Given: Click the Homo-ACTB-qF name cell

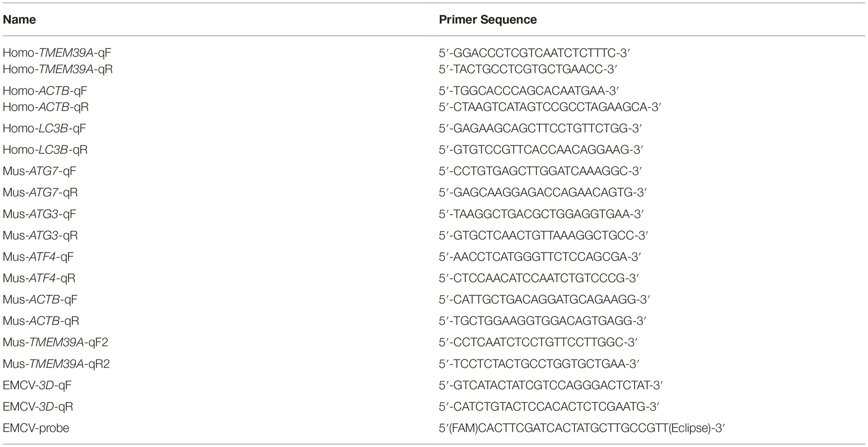Looking at the screenshot, I should tap(45, 91).
